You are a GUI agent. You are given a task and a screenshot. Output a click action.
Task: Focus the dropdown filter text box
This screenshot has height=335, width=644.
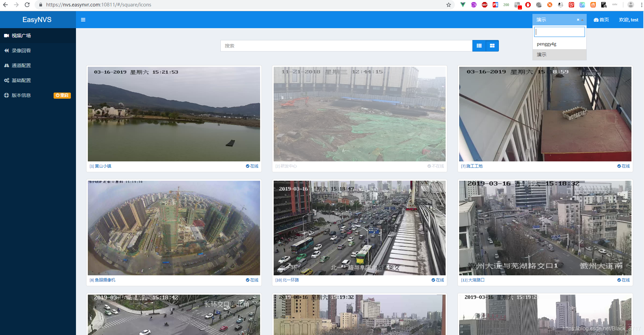pyautogui.click(x=560, y=32)
